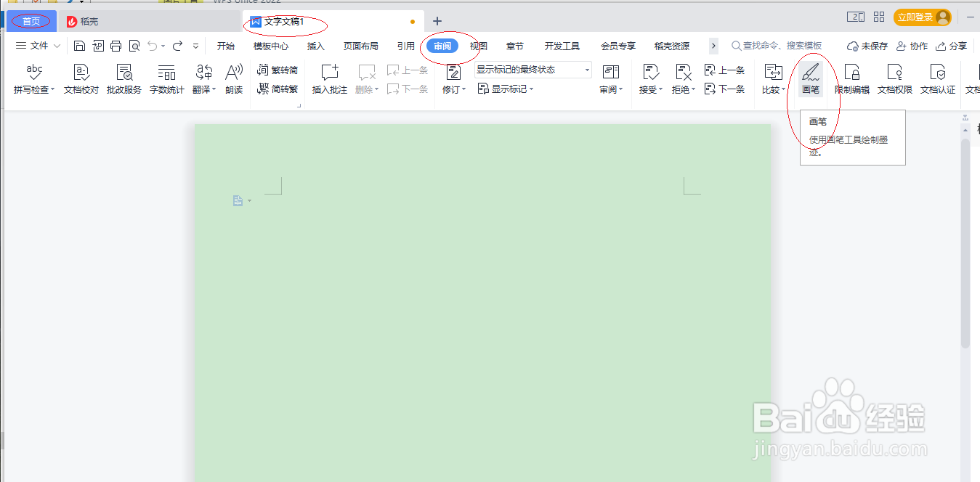Select the Ink Pen (画笔) tool
This screenshot has height=482, width=980.
click(x=811, y=80)
